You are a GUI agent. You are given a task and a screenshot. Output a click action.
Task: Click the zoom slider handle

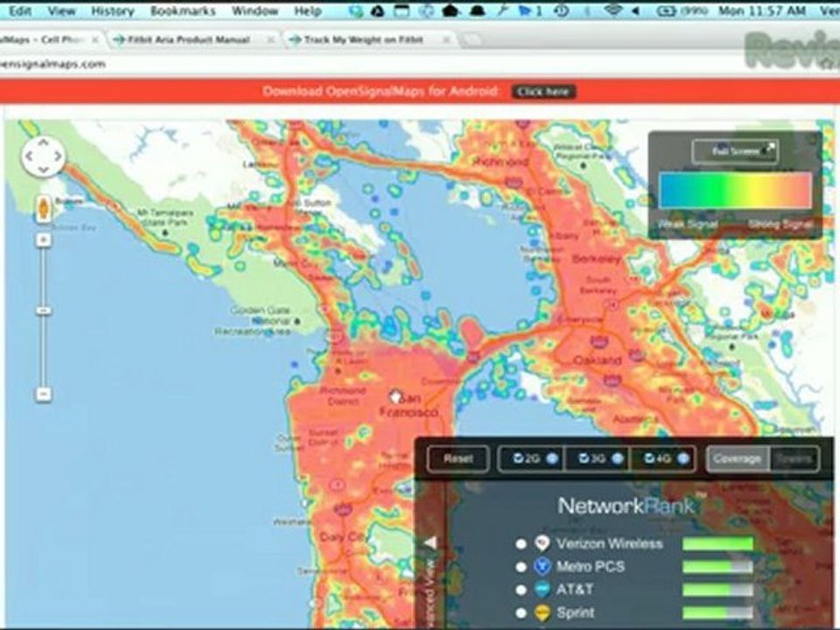pyautogui.click(x=44, y=311)
